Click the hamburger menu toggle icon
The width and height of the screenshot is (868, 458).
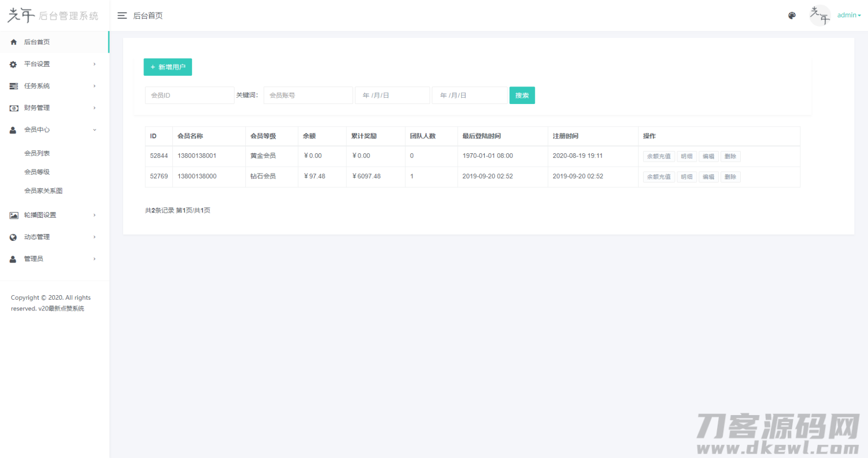122,16
